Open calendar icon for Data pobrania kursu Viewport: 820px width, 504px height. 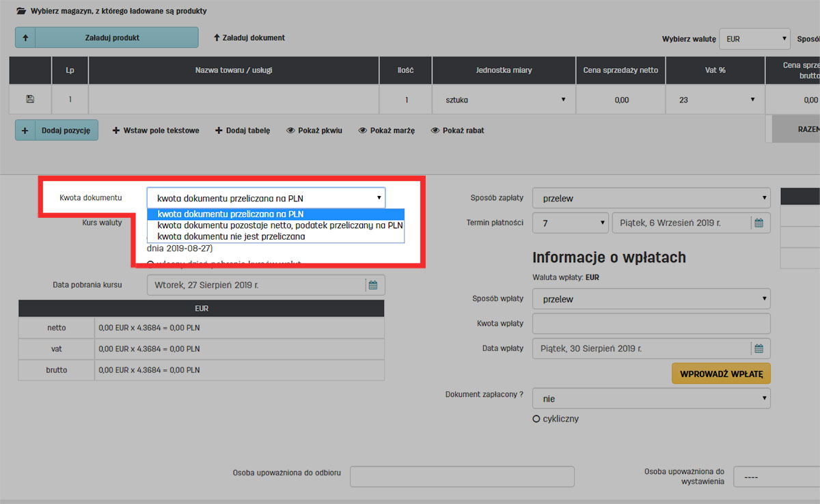373,285
